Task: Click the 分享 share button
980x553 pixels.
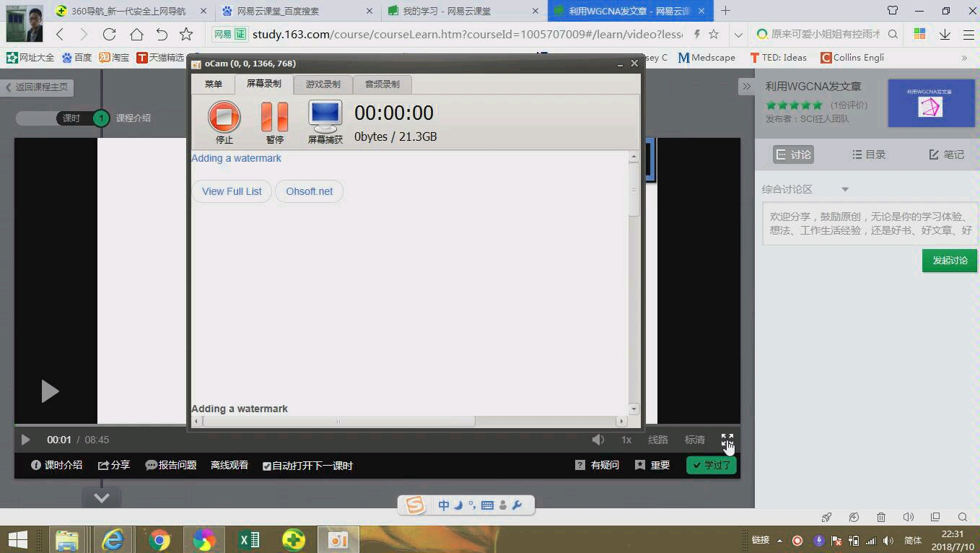Action: [114, 466]
